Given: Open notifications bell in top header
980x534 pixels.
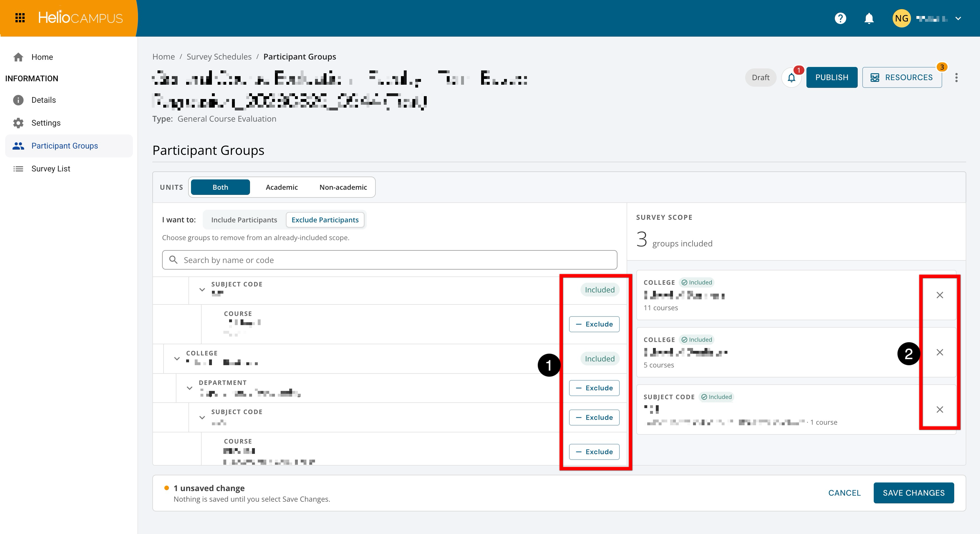Looking at the screenshot, I should point(869,18).
